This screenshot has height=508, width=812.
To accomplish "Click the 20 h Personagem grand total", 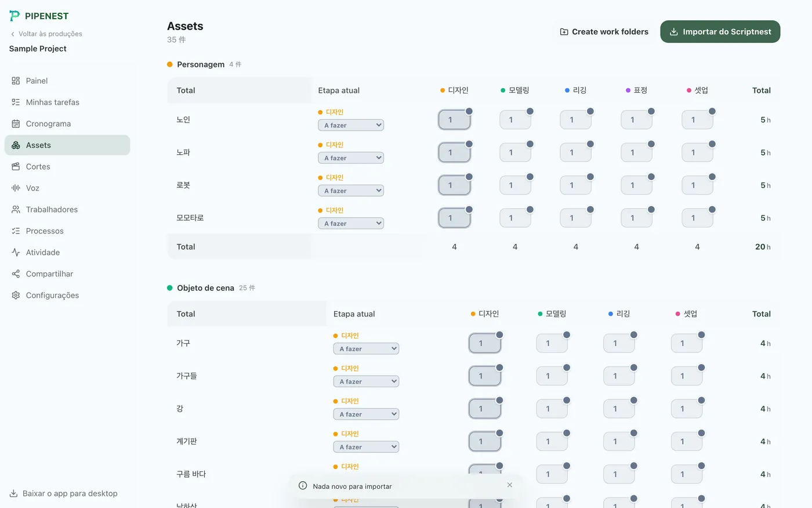I will [x=763, y=247].
